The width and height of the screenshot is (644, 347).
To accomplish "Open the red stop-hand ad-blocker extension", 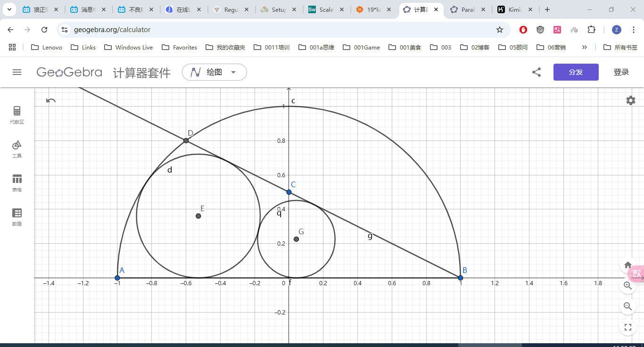I will pyautogui.click(x=523, y=30).
